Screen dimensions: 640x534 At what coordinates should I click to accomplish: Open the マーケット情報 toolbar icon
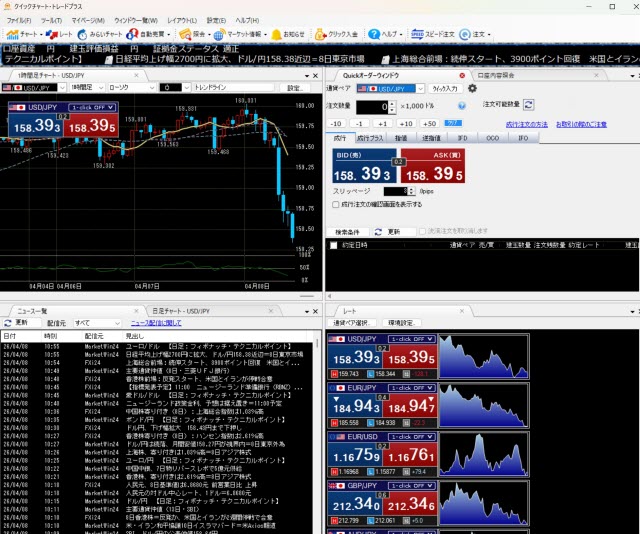pos(240,34)
